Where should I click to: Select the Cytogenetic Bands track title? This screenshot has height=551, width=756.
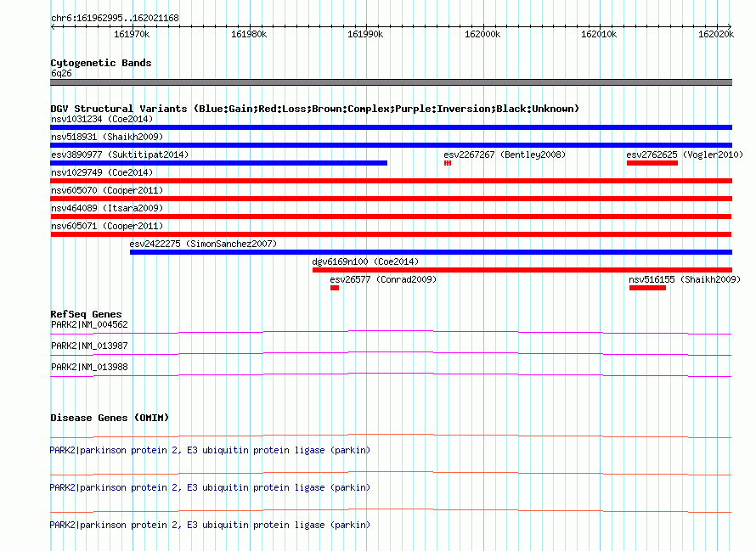(x=101, y=63)
